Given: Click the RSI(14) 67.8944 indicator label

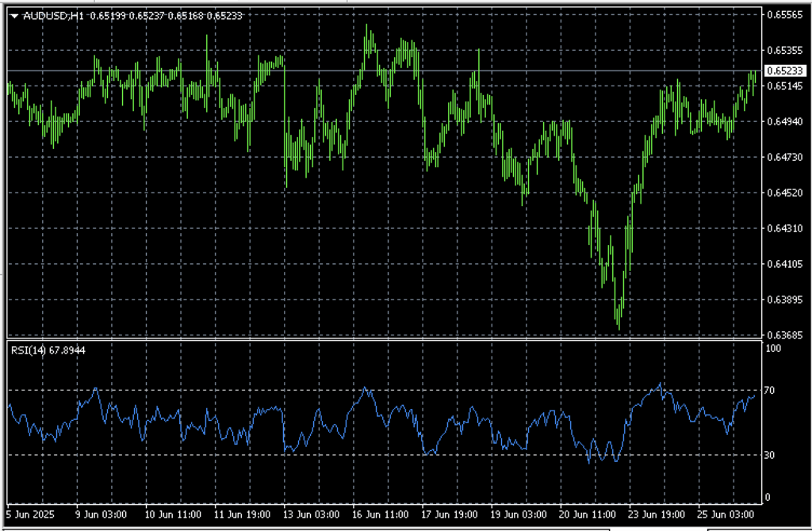Looking at the screenshot, I should tap(47, 349).
